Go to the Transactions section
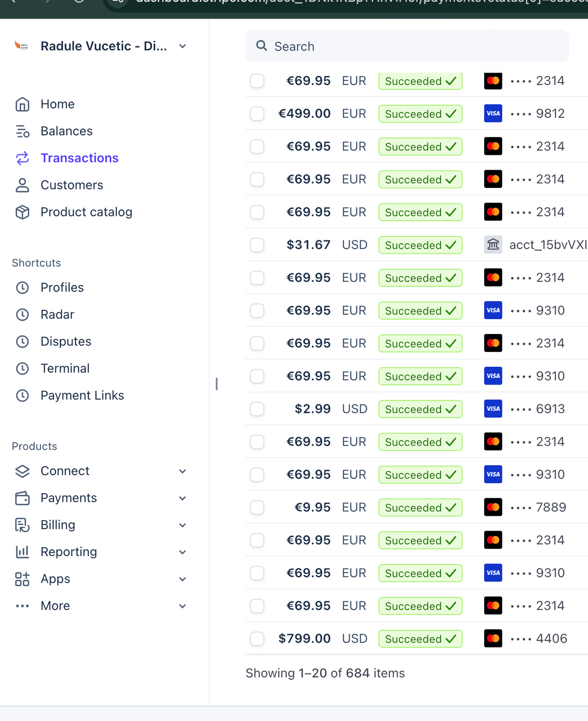588x721 pixels. pyautogui.click(x=79, y=158)
